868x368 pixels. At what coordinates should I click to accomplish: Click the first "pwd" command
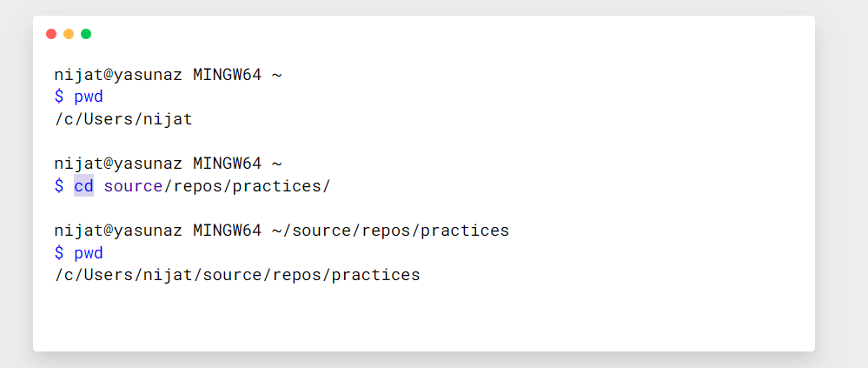click(x=88, y=97)
